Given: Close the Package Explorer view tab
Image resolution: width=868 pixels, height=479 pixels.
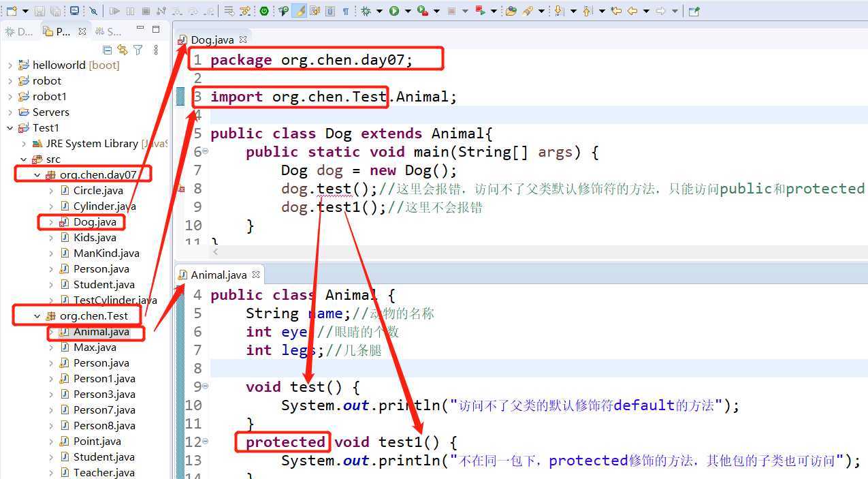Looking at the screenshot, I should (82, 31).
